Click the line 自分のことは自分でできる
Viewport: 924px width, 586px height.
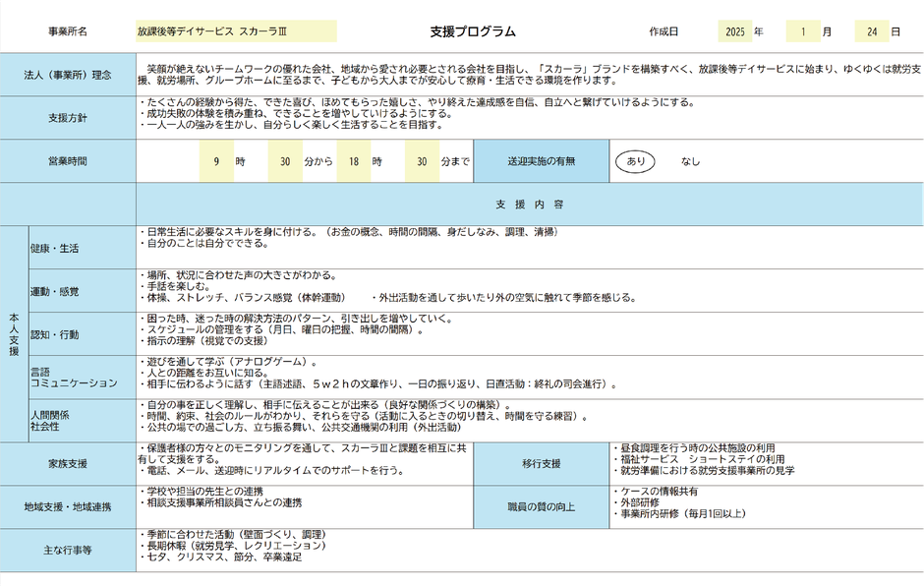203,243
